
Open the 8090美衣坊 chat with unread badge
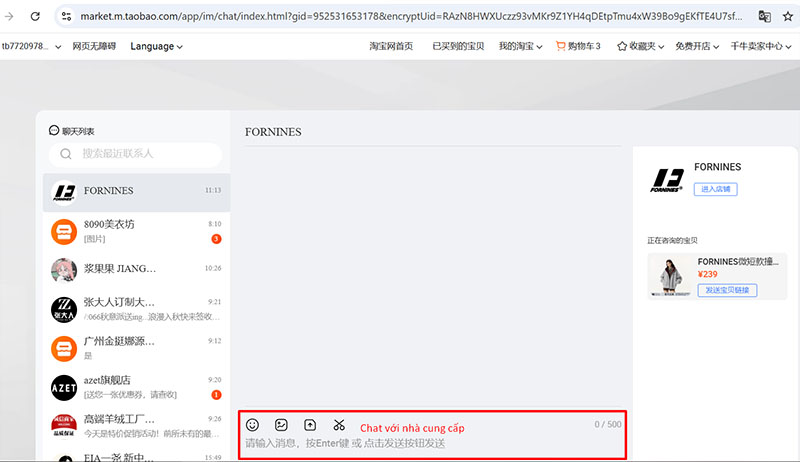(137, 231)
